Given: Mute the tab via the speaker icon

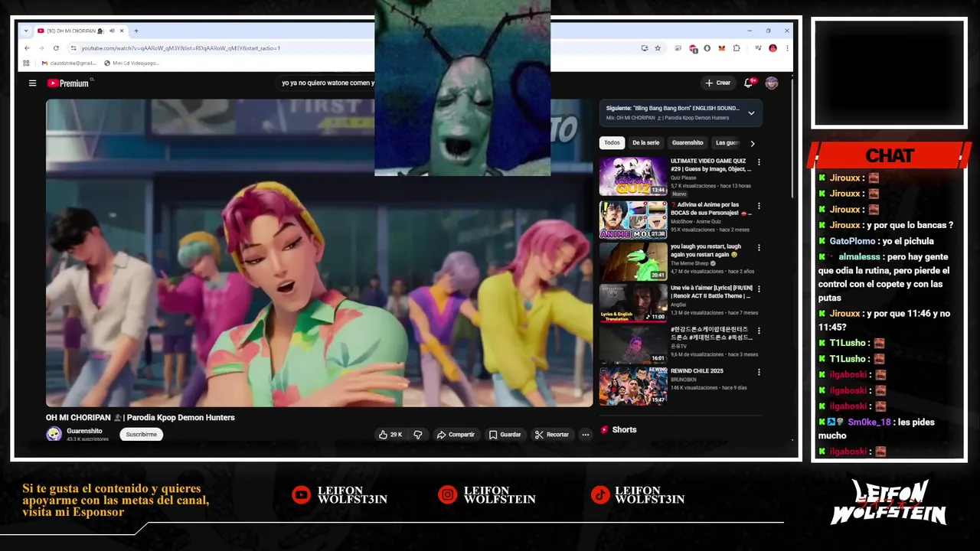Looking at the screenshot, I should 112,31.
